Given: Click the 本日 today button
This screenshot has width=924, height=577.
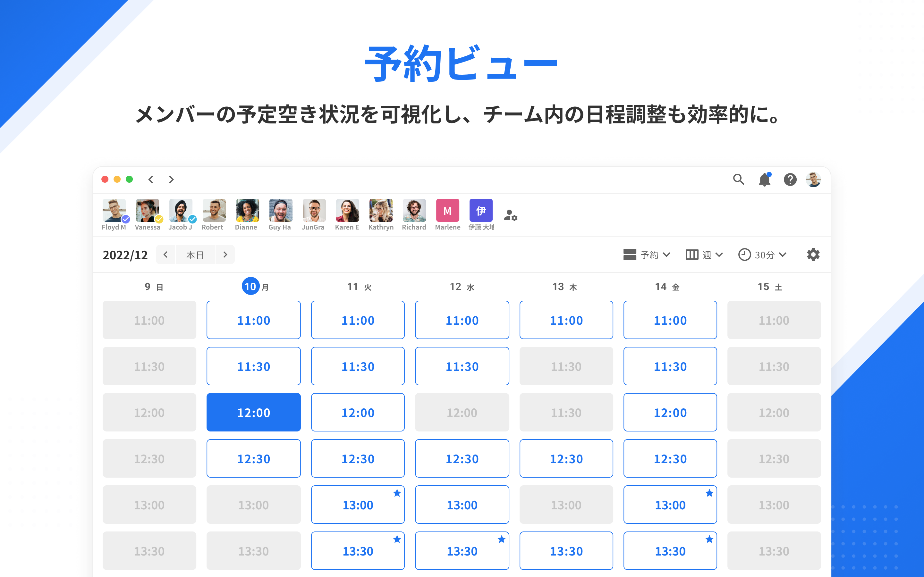Looking at the screenshot, I should coord(195,255).
